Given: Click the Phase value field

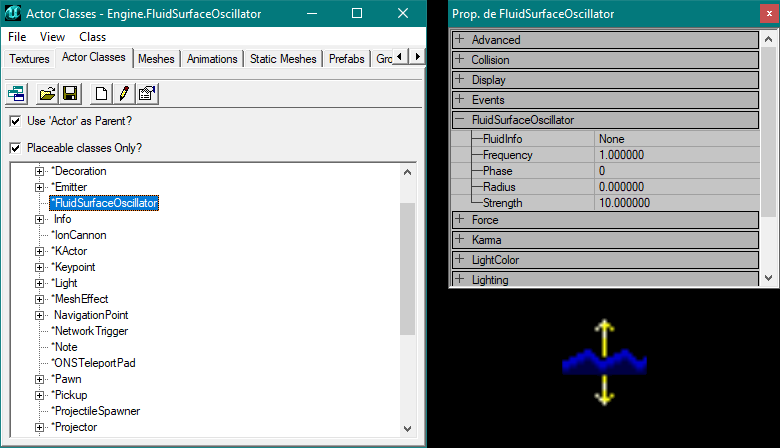Looking at the screenshot, I should coord(677,171).
